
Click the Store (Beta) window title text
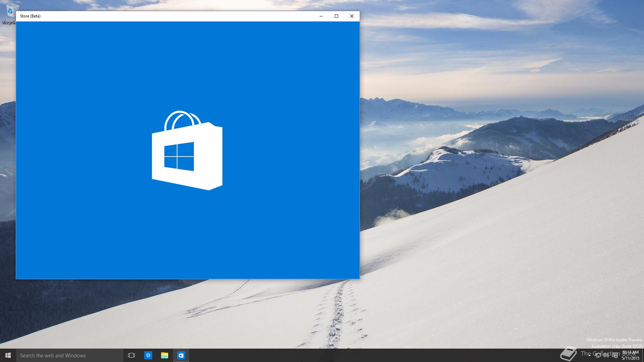pos(30,16)
